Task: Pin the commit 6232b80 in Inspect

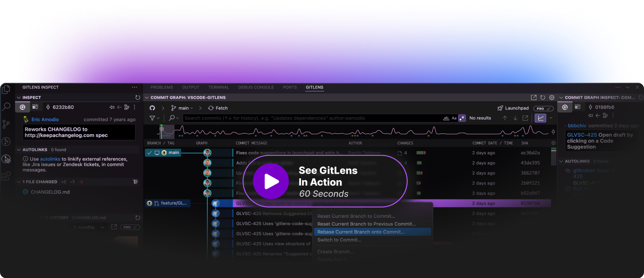Action: 112,107
